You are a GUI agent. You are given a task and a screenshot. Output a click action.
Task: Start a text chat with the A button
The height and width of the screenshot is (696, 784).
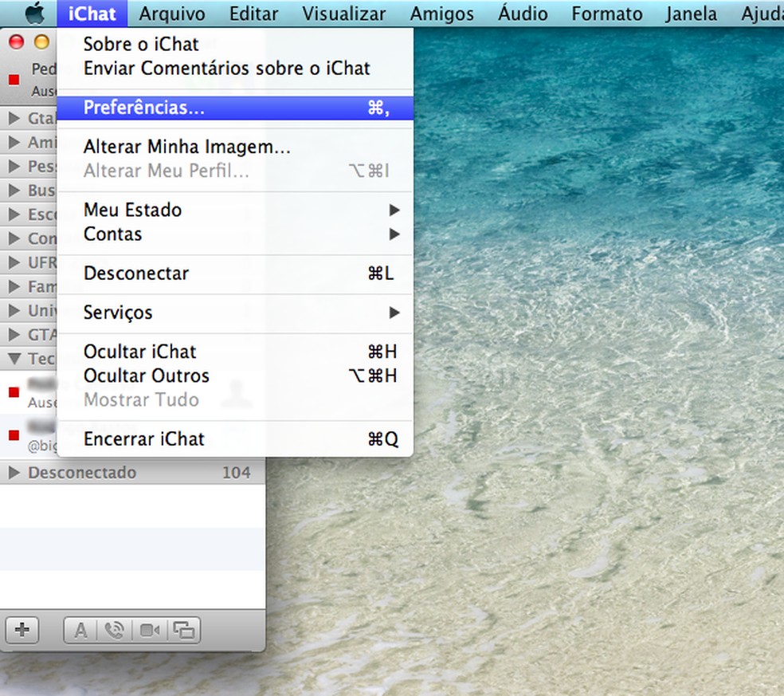point(80,631)
